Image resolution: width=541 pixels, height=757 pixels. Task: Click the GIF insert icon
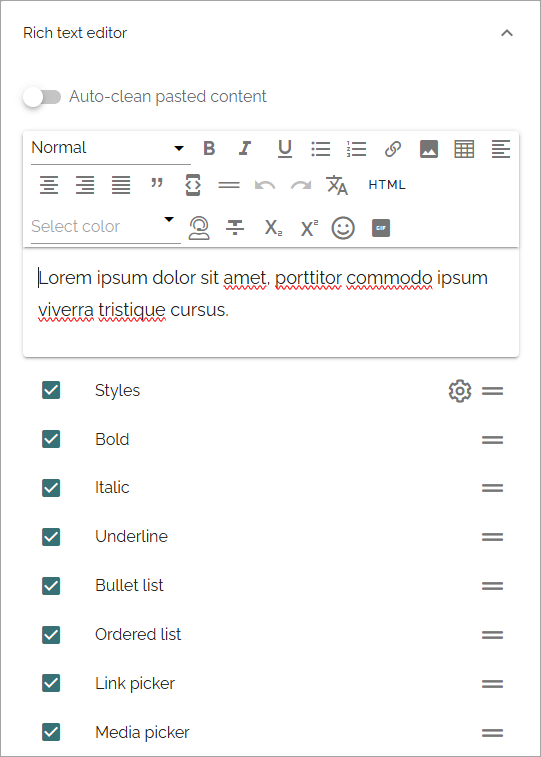tap(381, 228)
